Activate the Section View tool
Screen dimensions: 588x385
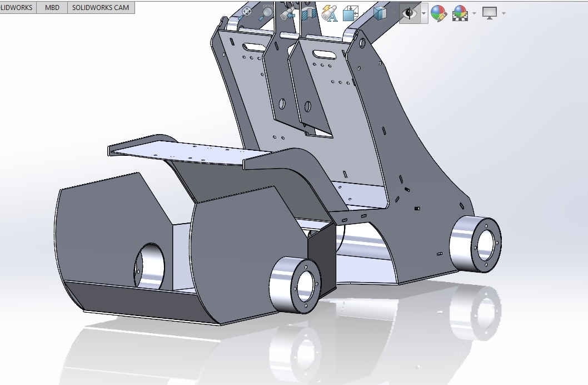click(308, 13)
